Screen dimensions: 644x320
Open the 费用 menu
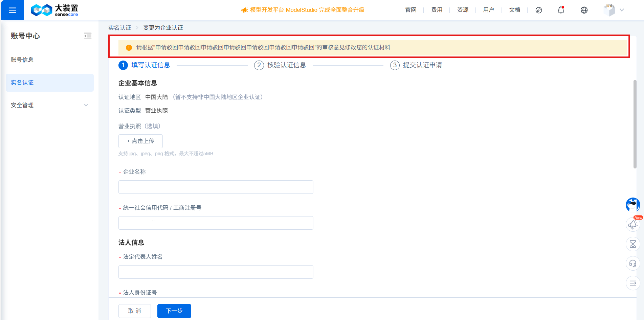coord(437,10)
